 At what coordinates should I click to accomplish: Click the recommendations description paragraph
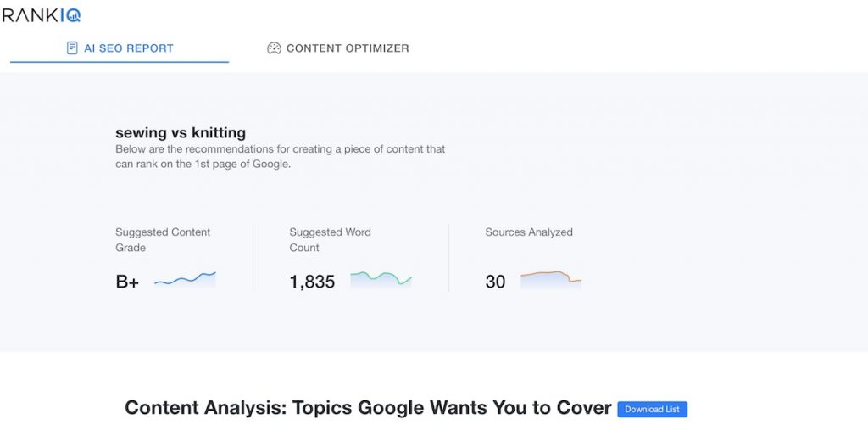pos(280,157)
